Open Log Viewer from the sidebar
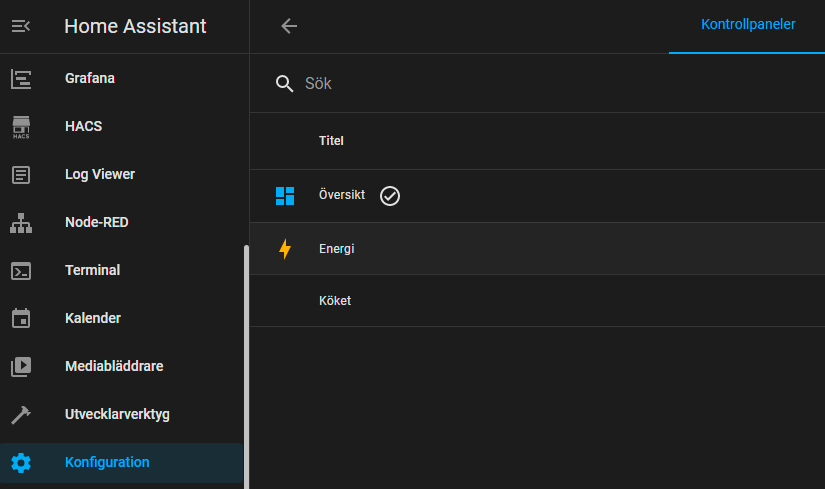The height and width of the screenshot is (489, 825). [122, 174]
